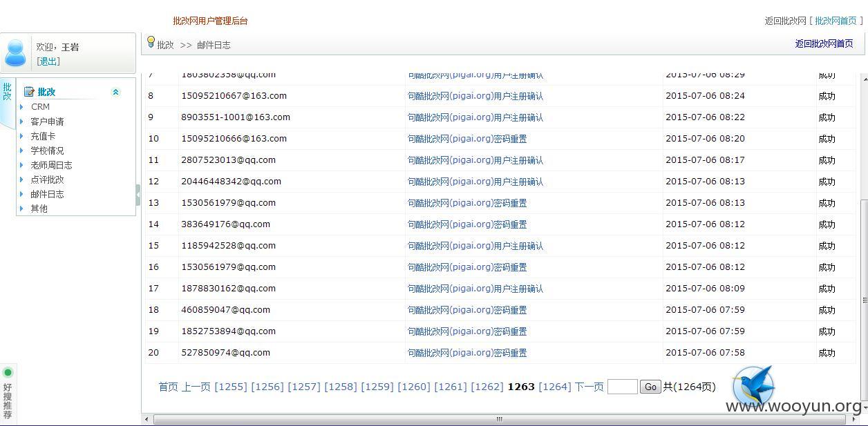Select timestamp 2015-07-06 08:24
Image resolution: width=868 pixels, height=426 pixels.
[x=705, y=96]
